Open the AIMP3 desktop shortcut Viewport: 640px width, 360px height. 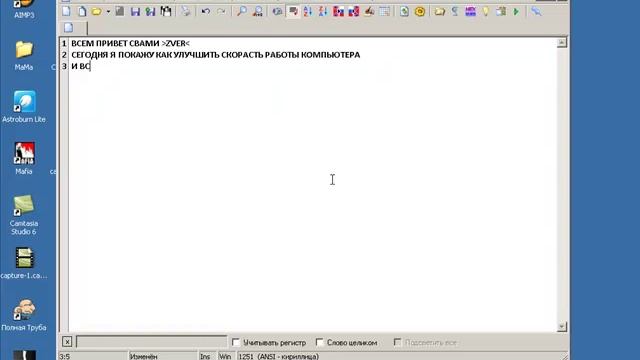(24, 9)
